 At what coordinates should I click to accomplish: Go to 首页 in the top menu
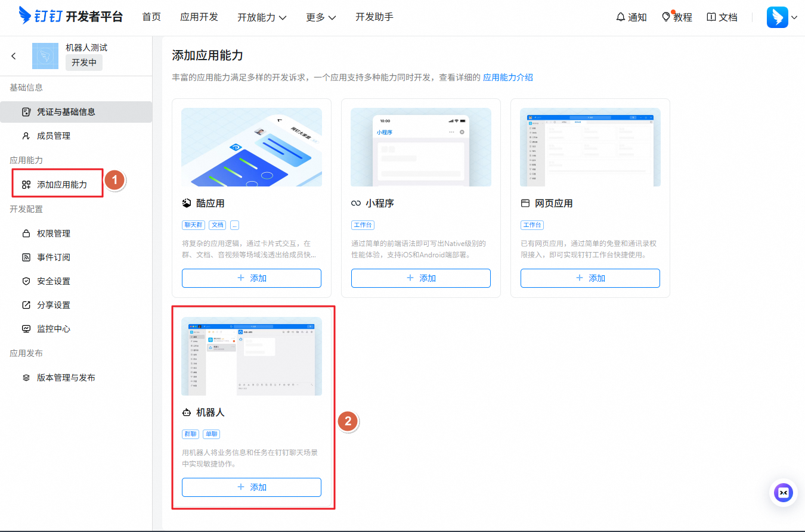pos(151,17)
